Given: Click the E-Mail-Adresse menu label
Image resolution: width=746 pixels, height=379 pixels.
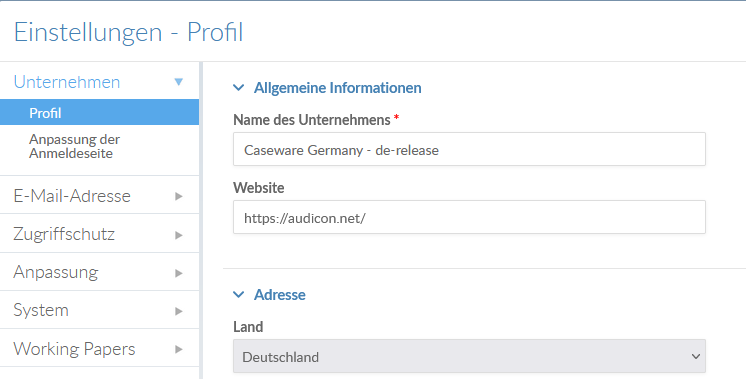Looking at the screenshot, I should tap(72, 196).
